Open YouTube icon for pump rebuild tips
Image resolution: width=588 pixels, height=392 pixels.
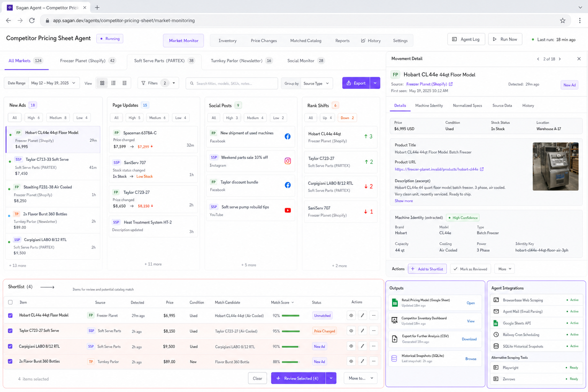point(287,210)
